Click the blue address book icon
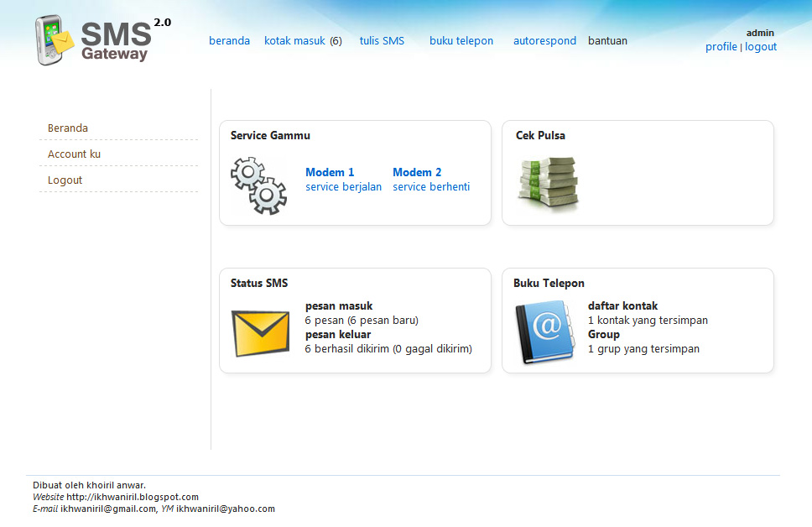812x527 pixels. (544, 333)
